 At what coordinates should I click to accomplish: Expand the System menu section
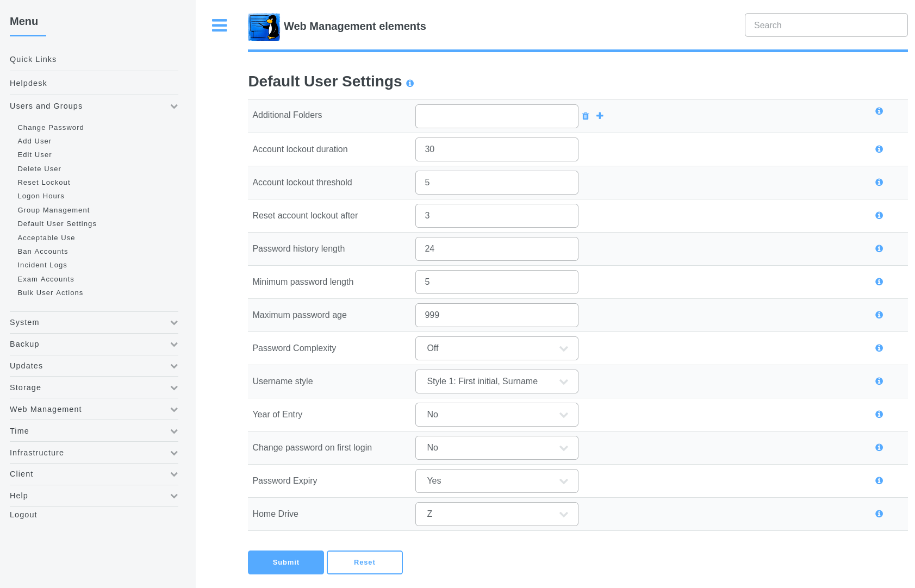click(94, 323)
